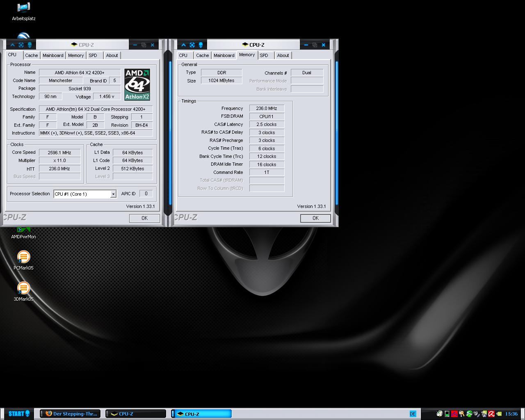The image size is (525, 420).
Task: Click the FSB:DRAM value CPU/11
Action: click(267, 116)
